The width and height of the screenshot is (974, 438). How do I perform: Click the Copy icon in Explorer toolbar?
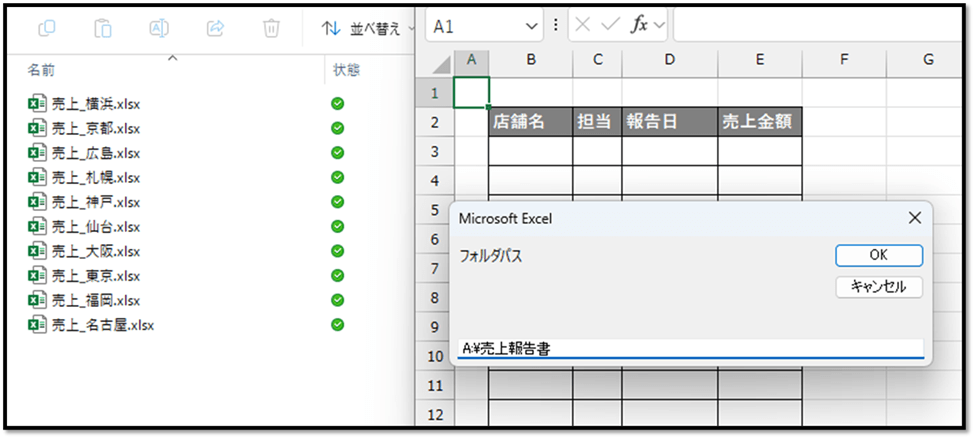tap(47, 28)
